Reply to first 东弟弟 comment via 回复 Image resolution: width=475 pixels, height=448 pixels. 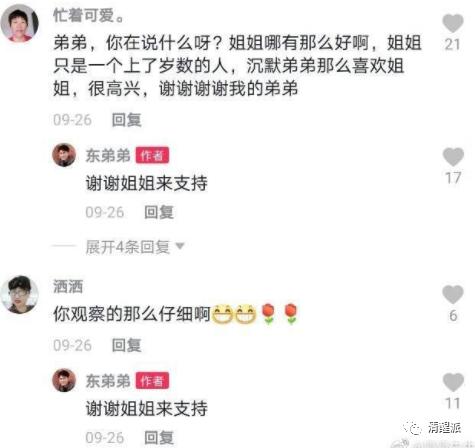(159, 212)
